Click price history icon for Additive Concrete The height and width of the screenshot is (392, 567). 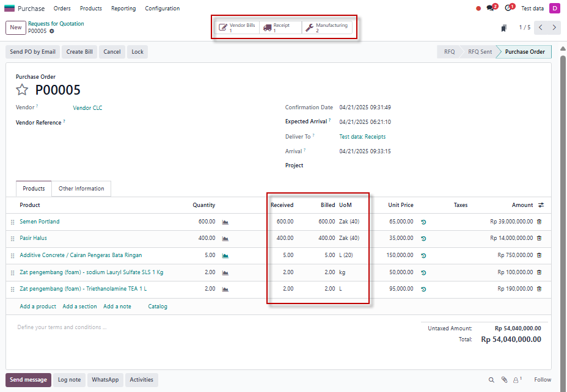point(423,255)
